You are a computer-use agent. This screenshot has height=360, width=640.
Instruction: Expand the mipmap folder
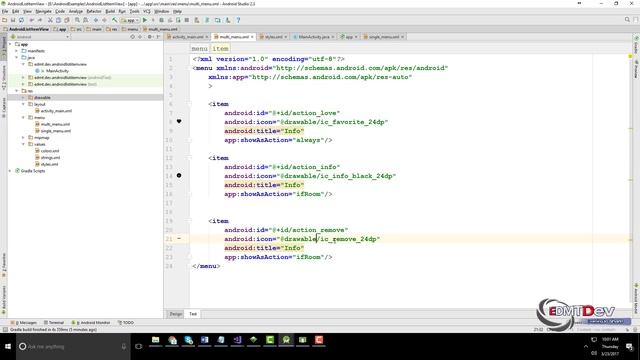pos(23,138)
